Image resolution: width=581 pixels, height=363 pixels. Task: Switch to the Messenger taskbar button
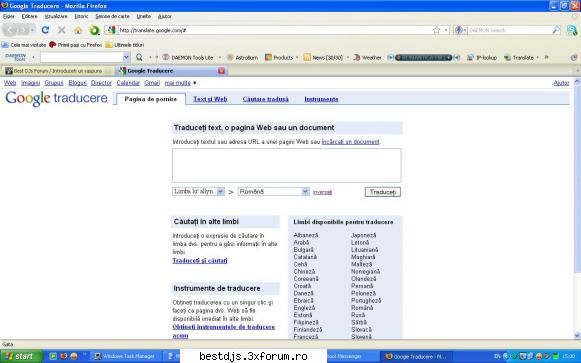(x=352, y=356)
